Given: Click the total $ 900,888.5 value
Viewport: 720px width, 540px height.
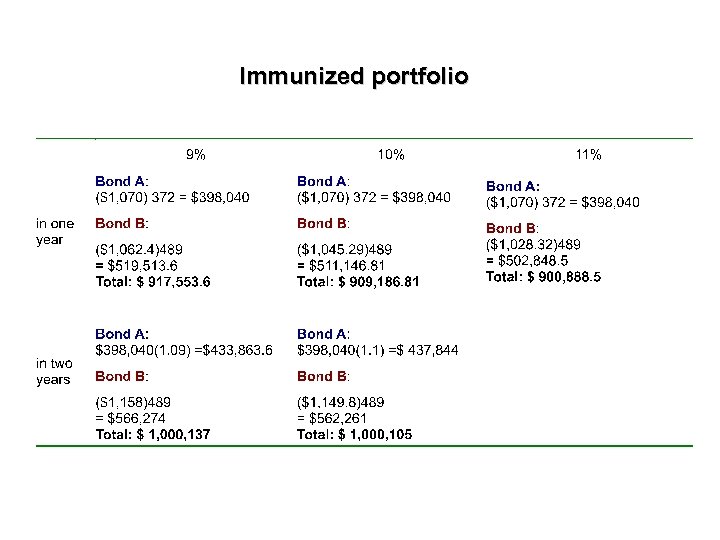Looking at the screenshot, I should (x=543, y=276).
